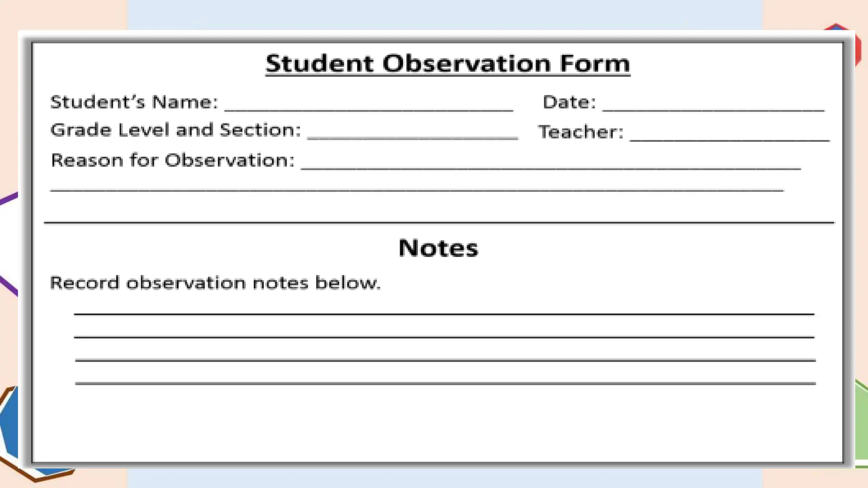Click the Grade Level and Section label
868x488 pixels.
pyautogui.click(x=175, y=130)
